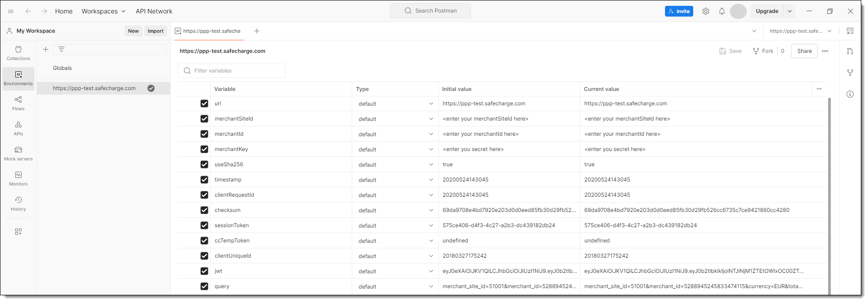Click the New button
The width and height of the screenshot is (868, 302).
click(x=133, y=31)
